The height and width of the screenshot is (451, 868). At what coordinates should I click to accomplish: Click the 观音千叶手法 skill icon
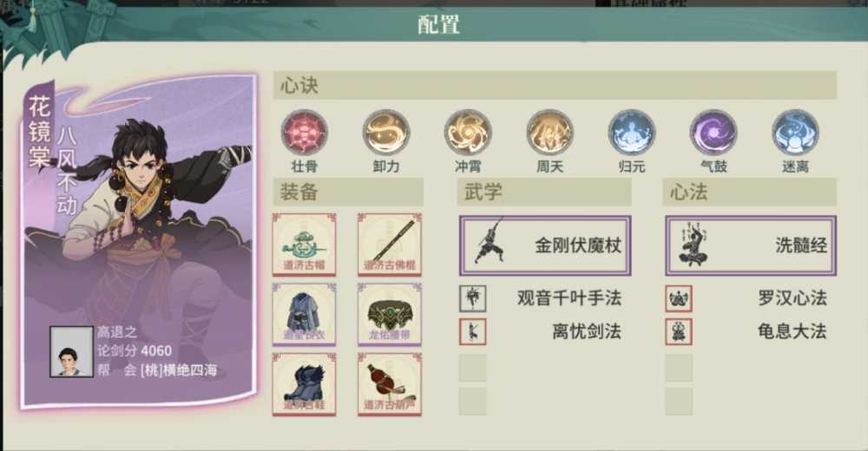[x=473, y=298]
